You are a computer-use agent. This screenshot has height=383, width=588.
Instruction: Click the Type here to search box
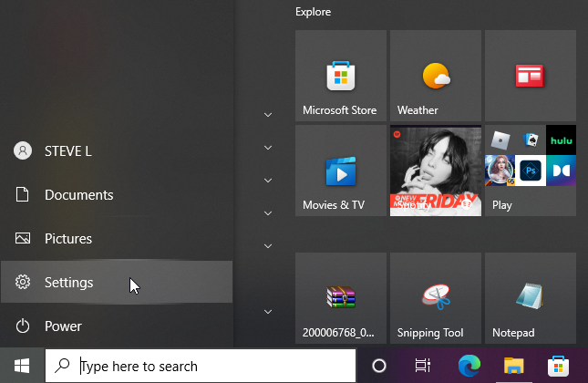coord(201,366)
